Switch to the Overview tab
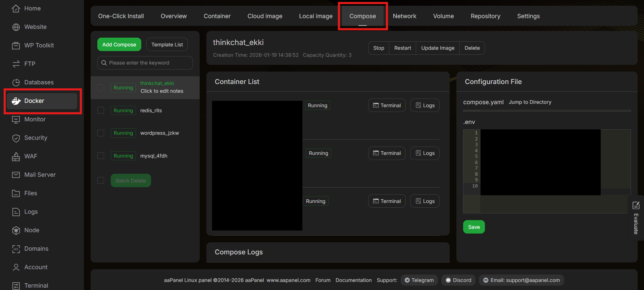644x290 pixels. 174,16
